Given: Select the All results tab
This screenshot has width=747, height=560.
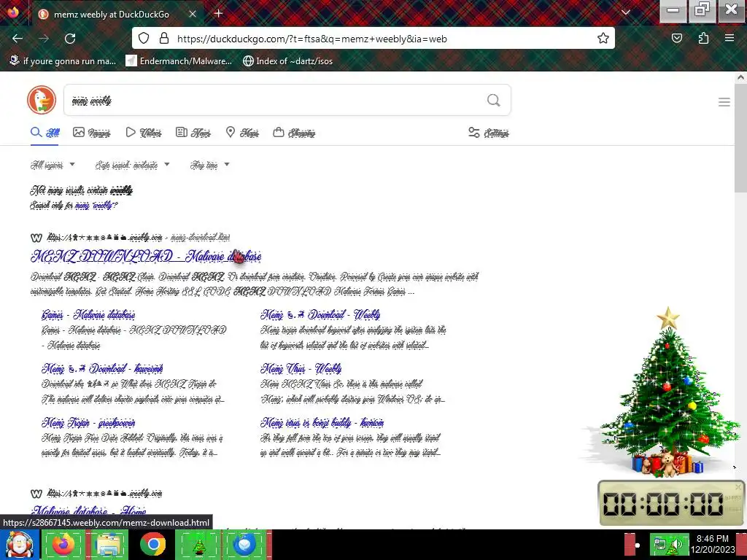Looking at the screenshot, I should click(x=45, y=133).
